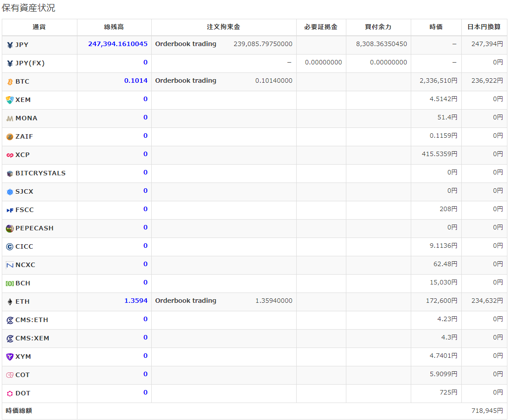Viewport: 511px width, 420px height.
Task: Select XCP price 415.5359円
Action: click(439, 154)
